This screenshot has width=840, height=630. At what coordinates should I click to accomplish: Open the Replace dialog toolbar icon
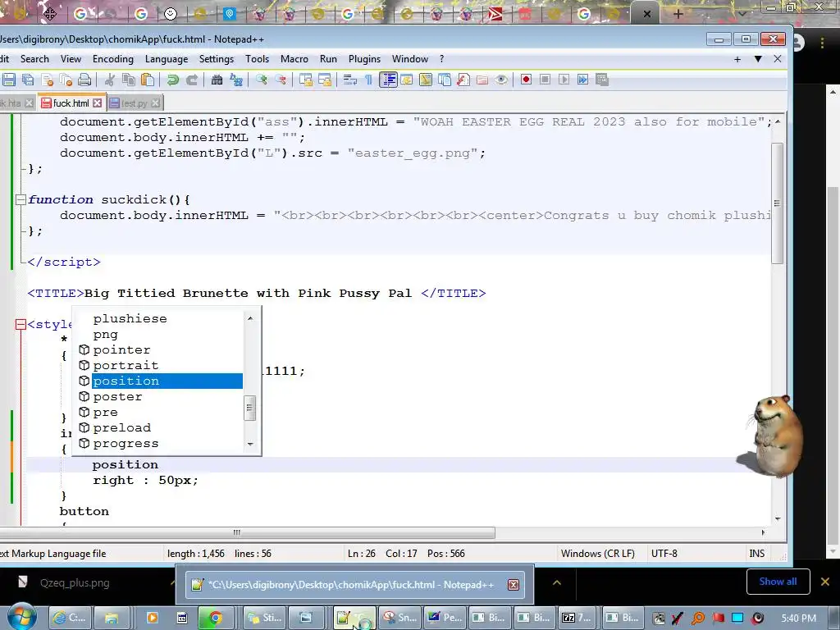(235, 80)
